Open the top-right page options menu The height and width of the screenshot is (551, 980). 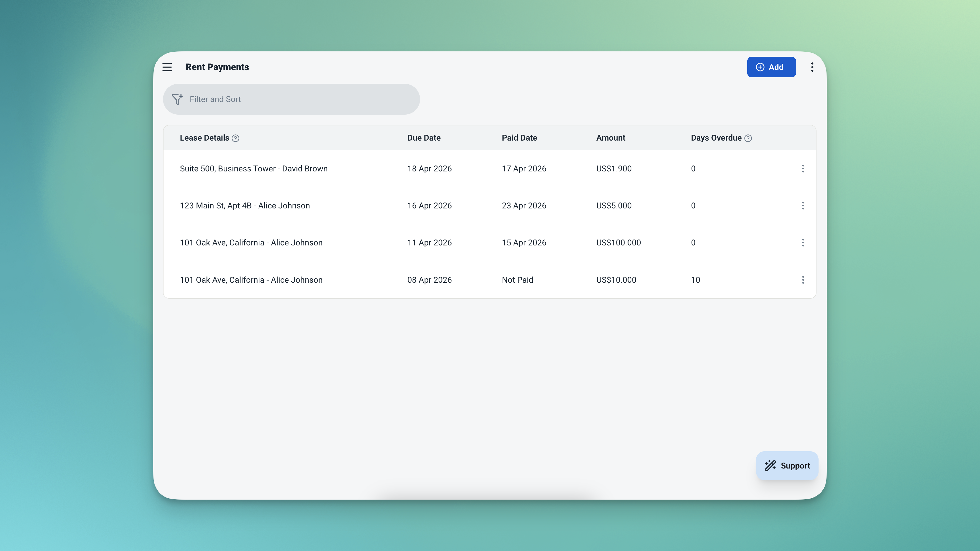pyautogui.click(x=812, y=67)
